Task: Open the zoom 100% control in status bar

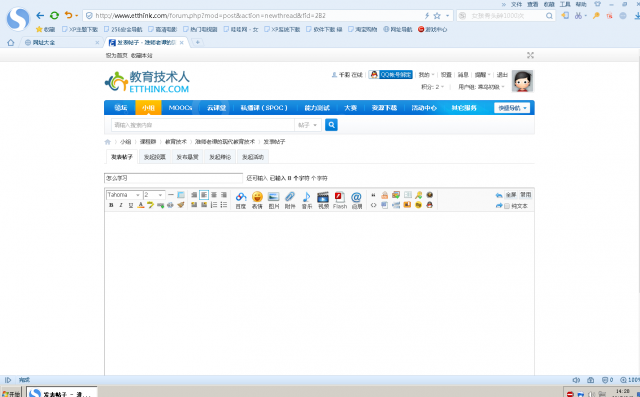Action: pos(629,380)
